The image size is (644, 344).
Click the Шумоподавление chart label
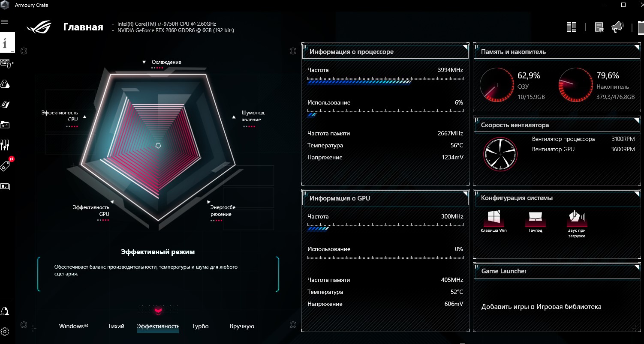[253, 116]
